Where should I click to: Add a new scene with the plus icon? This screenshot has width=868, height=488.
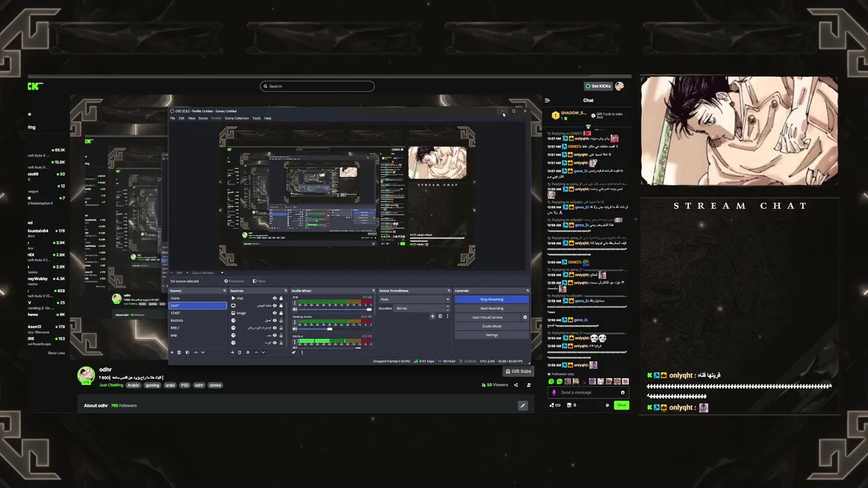(x=172, y=352)
